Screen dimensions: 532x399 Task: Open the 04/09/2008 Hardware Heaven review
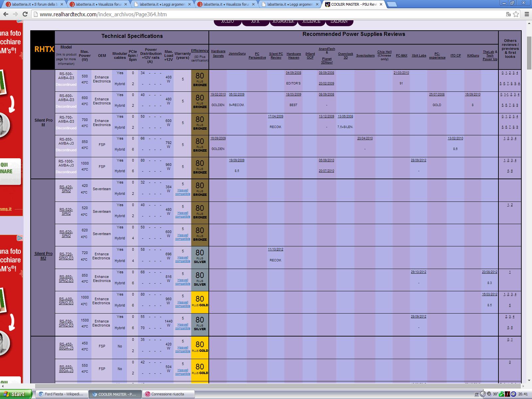294,72
